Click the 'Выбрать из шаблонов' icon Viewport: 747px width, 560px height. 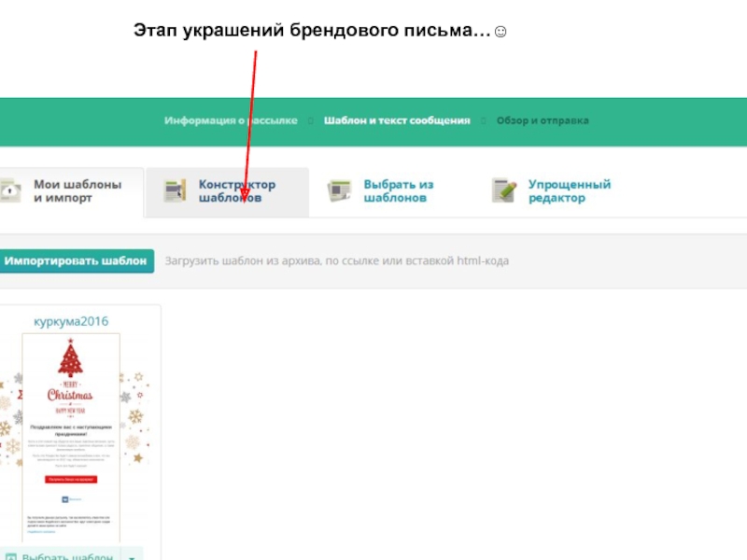[339, 190]
